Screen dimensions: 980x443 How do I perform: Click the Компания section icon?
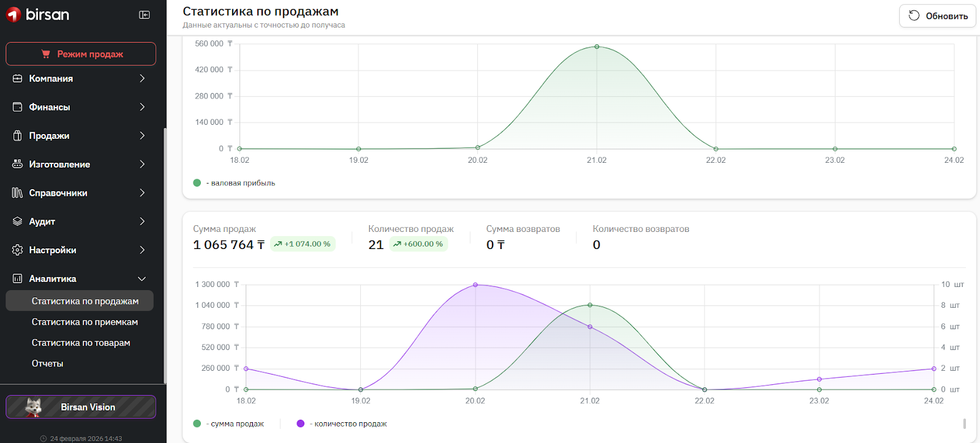(x=17, y=78)
